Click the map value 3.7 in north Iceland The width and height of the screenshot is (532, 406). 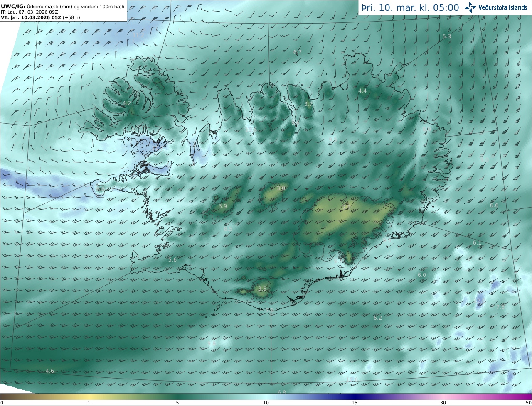[308, 104]
